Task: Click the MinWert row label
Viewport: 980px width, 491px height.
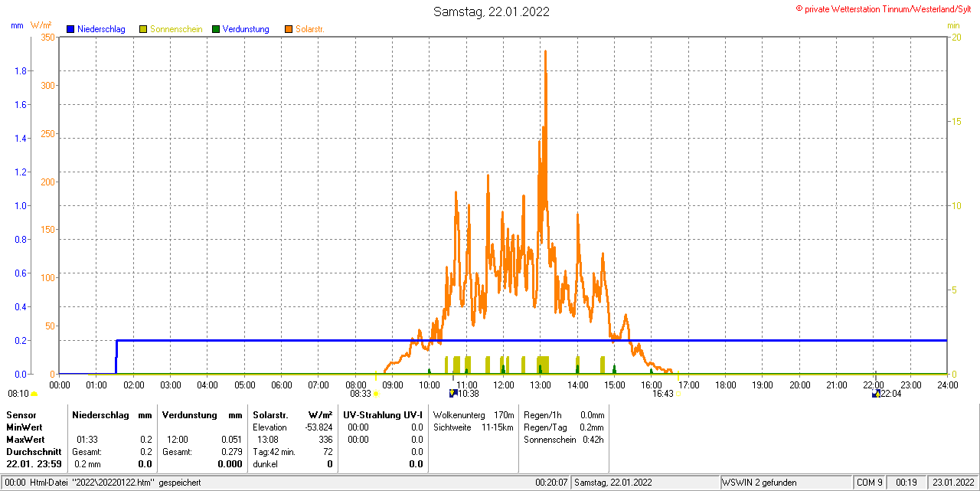Action: 24,427
